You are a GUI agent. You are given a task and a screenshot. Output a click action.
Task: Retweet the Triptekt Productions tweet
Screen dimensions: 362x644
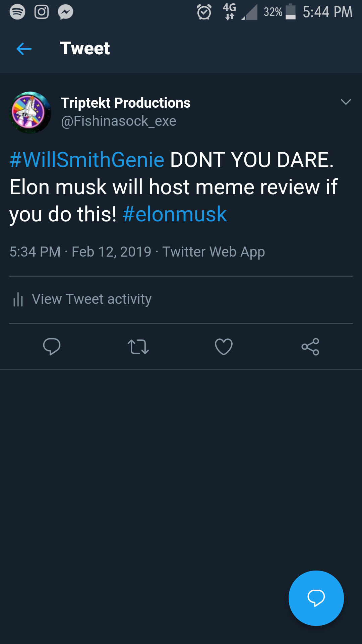point(138,347)
